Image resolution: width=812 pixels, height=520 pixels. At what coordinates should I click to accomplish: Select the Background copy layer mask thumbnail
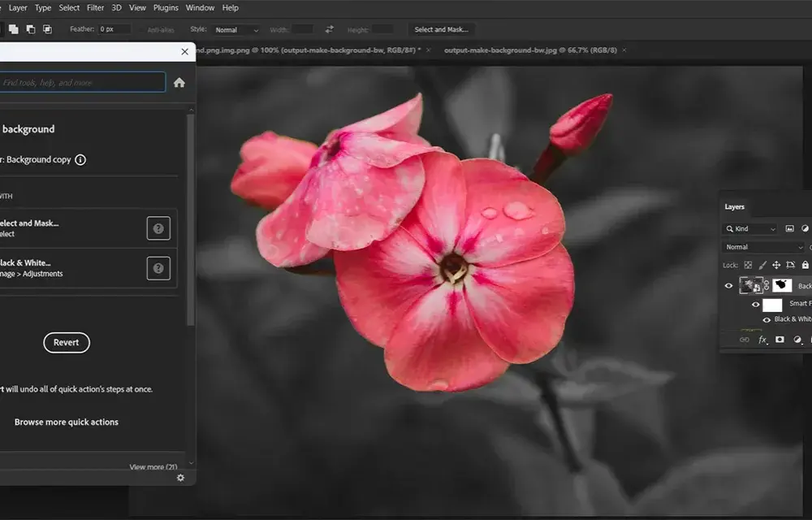pos(782,285)
